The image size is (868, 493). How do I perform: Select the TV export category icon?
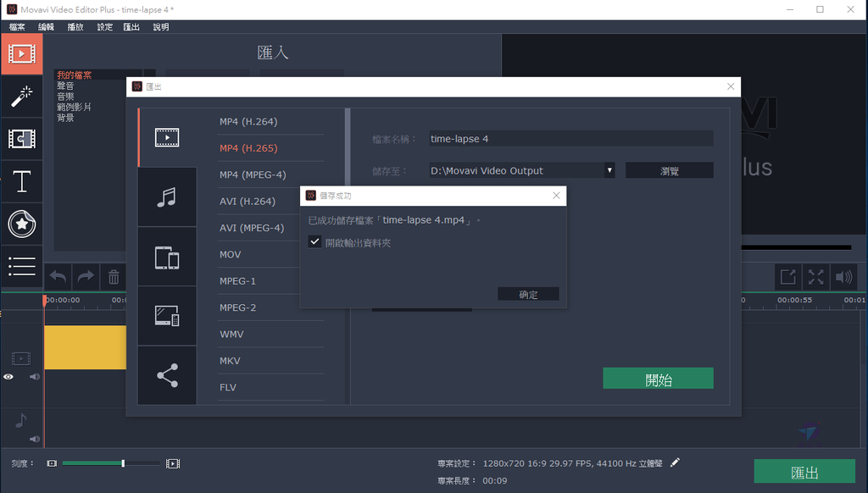pyautogui.click(x=167, y=316)
